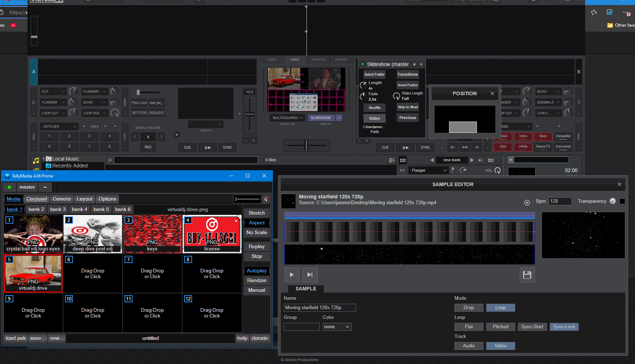Image resolution: width=635 pixels, height=364 pixels.
Task: Select Flat loop option
Action: (469, 327)
